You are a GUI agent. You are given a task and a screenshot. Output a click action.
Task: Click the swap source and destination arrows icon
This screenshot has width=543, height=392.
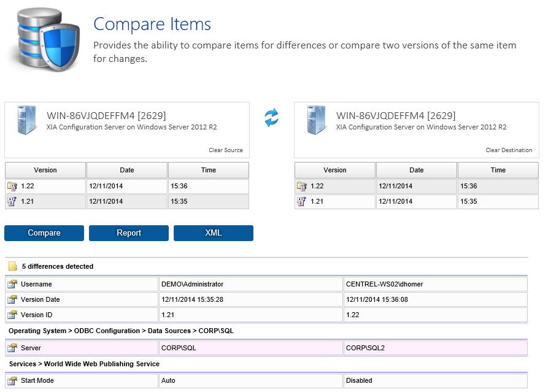(271, 117)
